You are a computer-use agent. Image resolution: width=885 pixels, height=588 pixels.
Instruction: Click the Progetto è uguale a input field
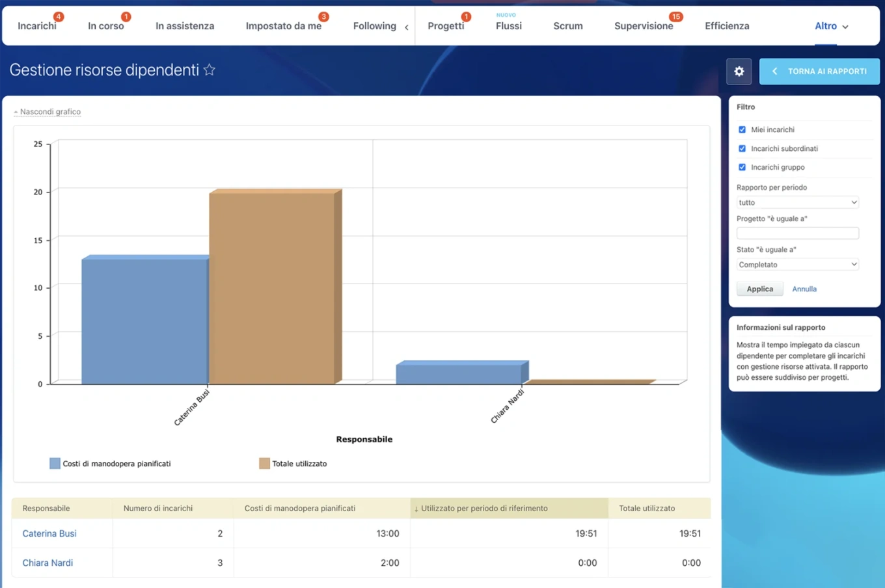(x=797, y=233)
